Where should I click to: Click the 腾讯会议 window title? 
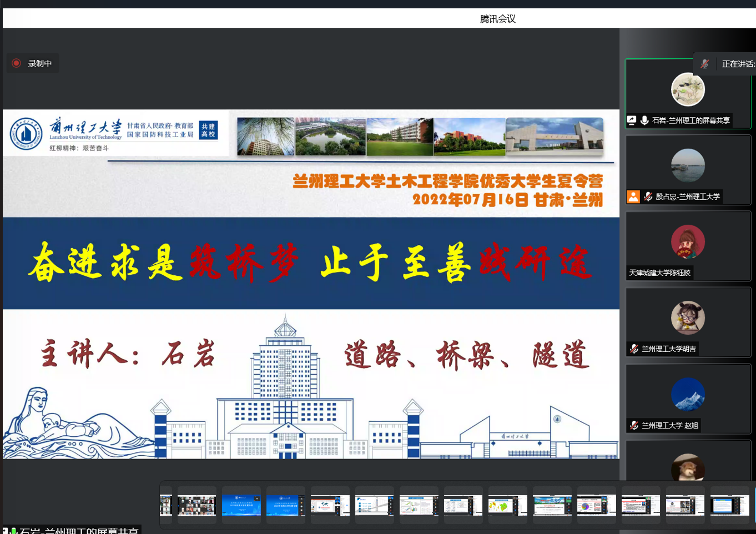[497, 19]
